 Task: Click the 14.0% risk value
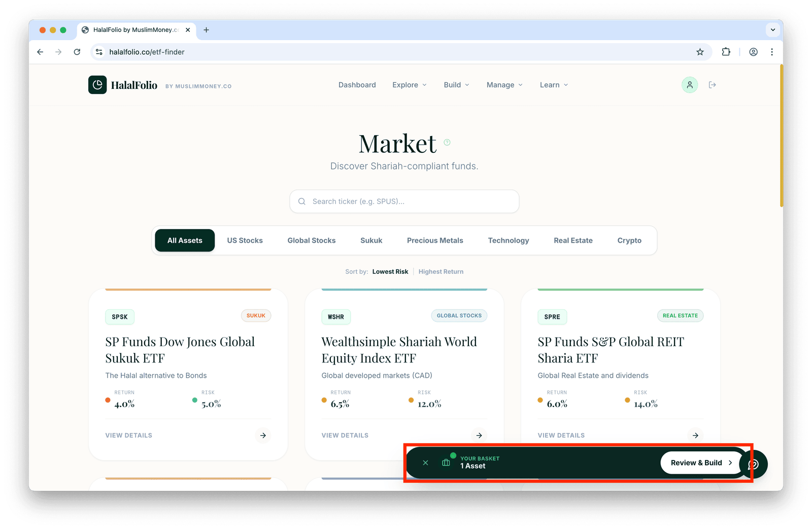click(x=646, y=404)
